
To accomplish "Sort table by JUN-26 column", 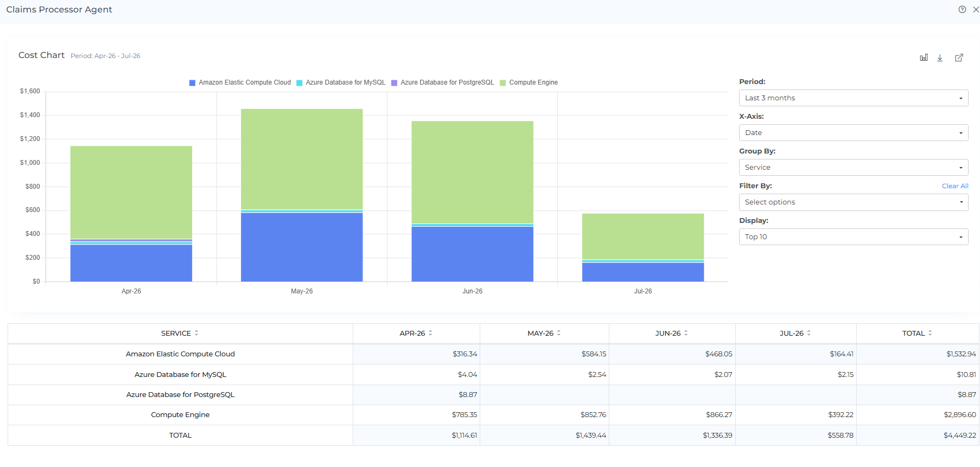I will 672,334.
